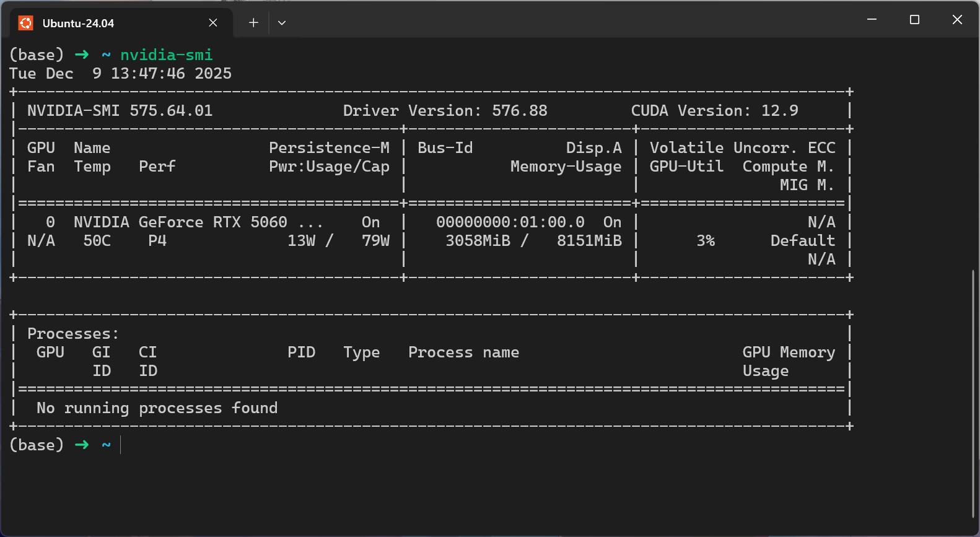
Task: Click the memory used '3058MiB'
Action: (478, 241)
